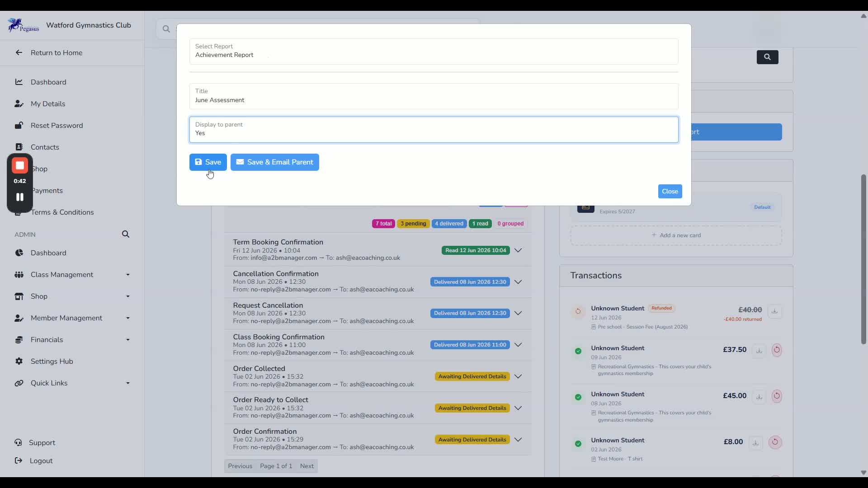Image resolution: width=868 pixels, height=488 pixels.
Task: Click the Read 12 Jun 2026 10:04 status badge
Action: coord(476,250)
